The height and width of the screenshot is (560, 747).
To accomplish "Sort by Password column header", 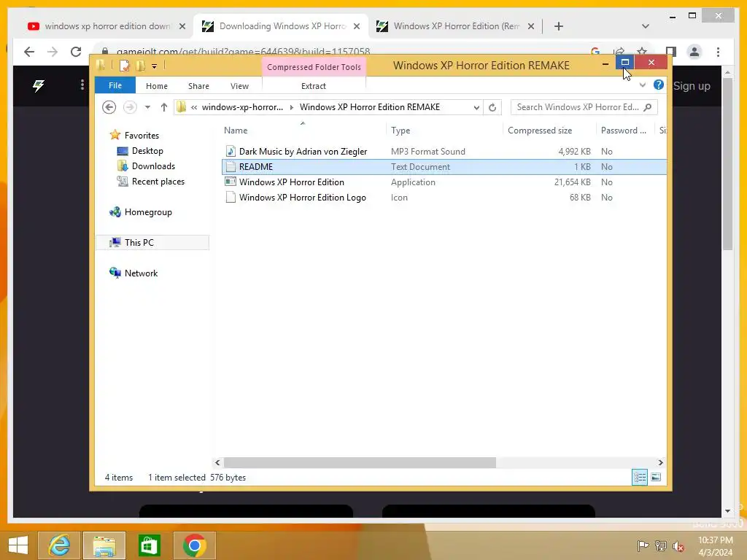I will click(623, 131).
